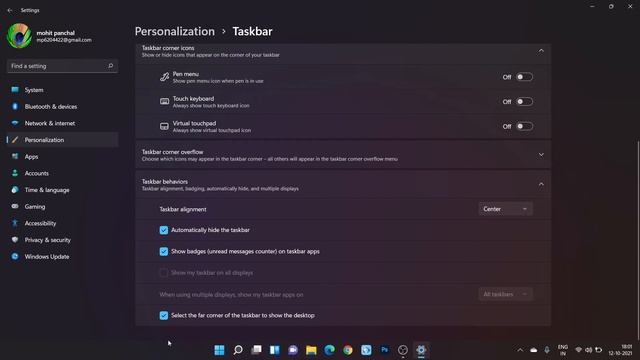Open System settings category
640x360 pixels.
coord(62,90)
